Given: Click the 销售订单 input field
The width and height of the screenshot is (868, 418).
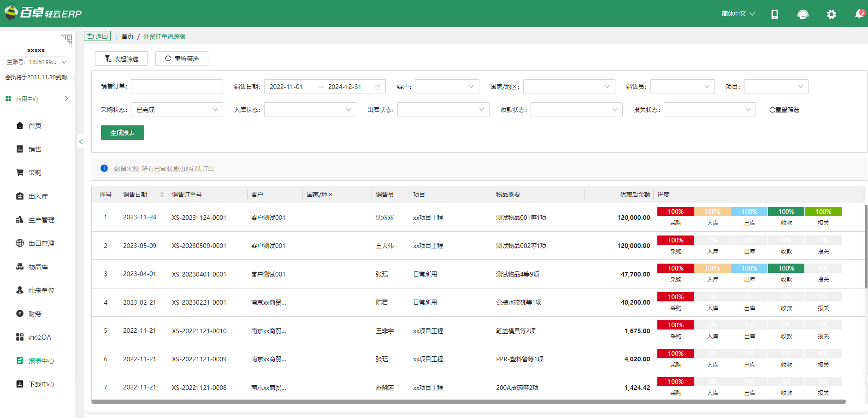Looking at the screenshot, I should click(177, 87).
